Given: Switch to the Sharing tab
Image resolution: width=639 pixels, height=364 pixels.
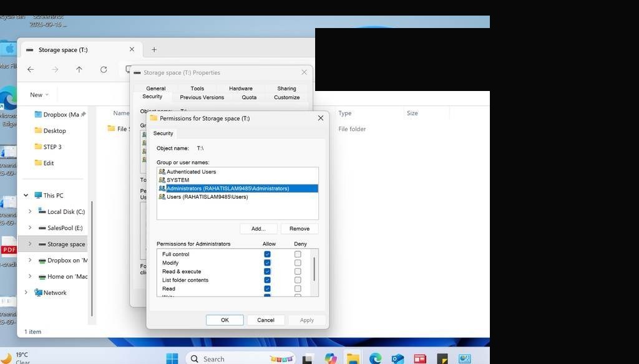Looking at the screenshot, I should [286, 89].
